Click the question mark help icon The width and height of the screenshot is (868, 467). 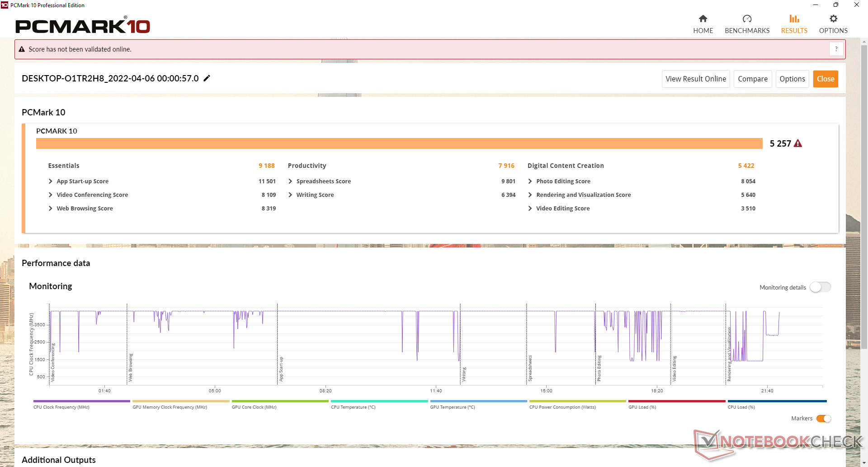pyautogui.click(x=836, y=49)
